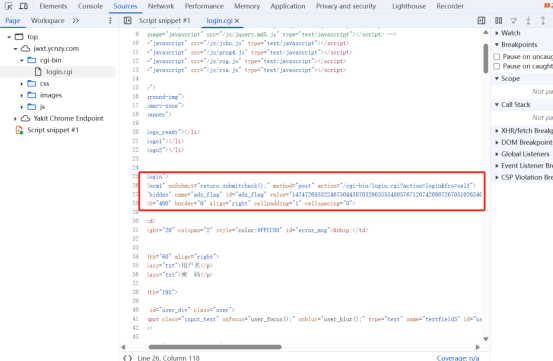Expand the js folder
This screenshot has height=361, width=553.
pyautogui.click(x=22, y=107)
